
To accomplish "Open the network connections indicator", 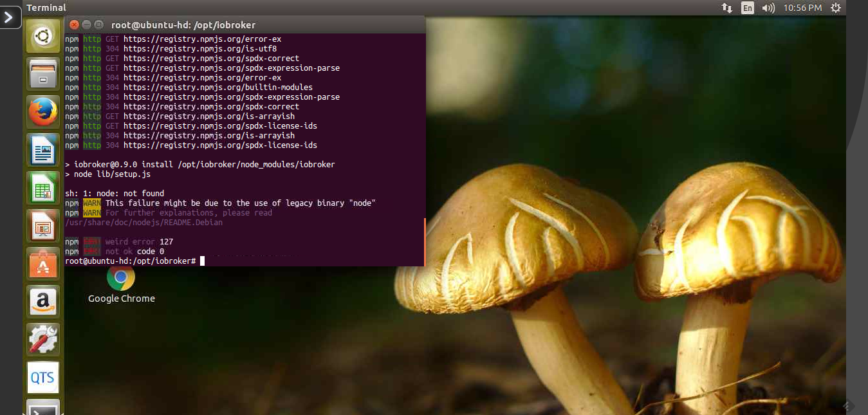I will coord(727,8).
